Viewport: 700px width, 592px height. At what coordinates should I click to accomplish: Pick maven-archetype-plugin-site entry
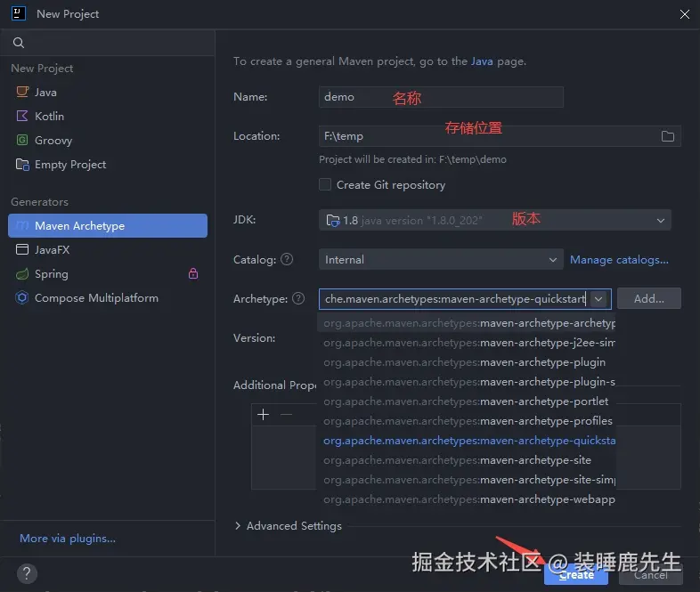[467, 382]
